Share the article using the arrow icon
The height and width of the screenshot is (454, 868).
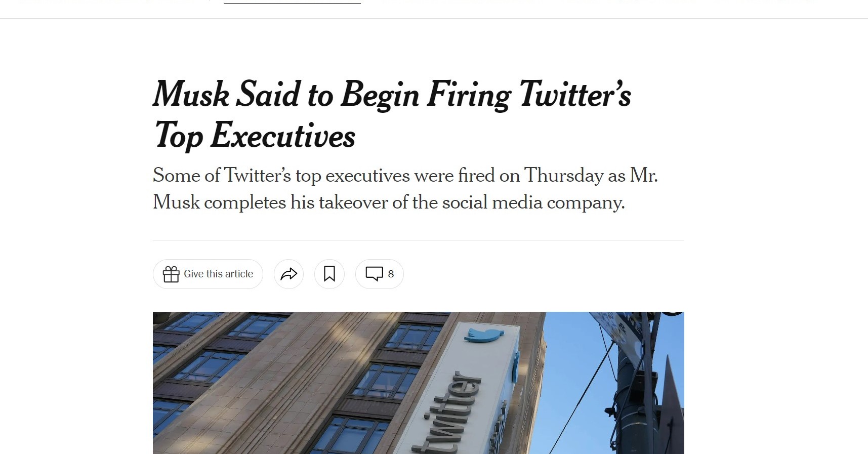[288, 274]
